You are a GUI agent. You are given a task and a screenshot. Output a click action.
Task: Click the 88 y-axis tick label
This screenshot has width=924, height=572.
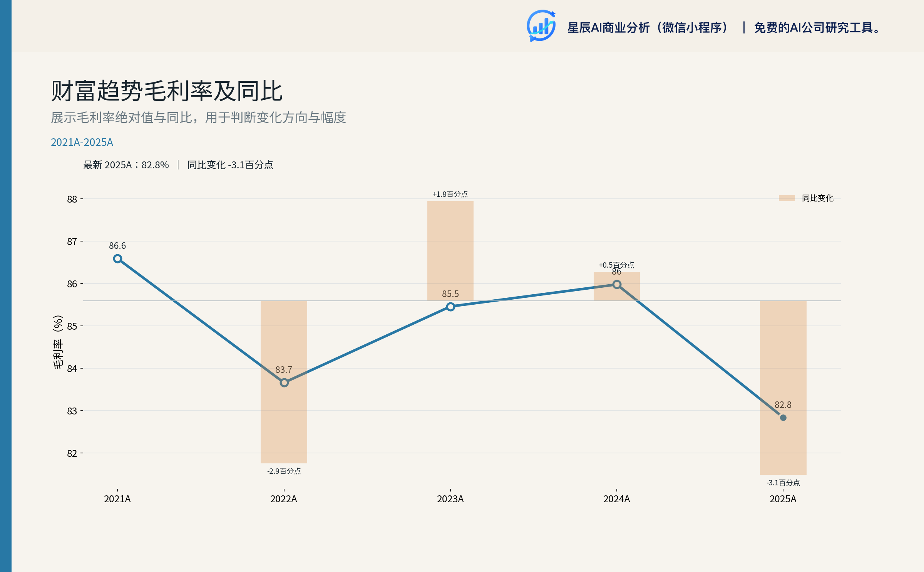click(x=72, y=199)
